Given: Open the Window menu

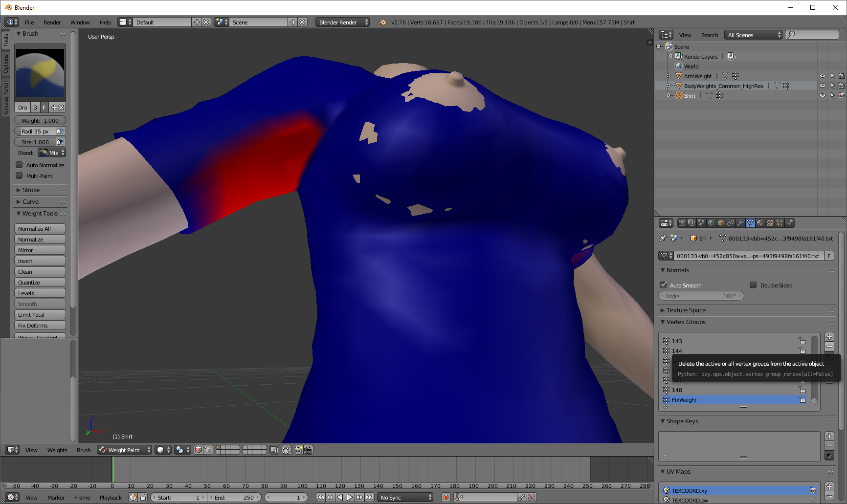Looking at the screenshot, I should 80,22.
